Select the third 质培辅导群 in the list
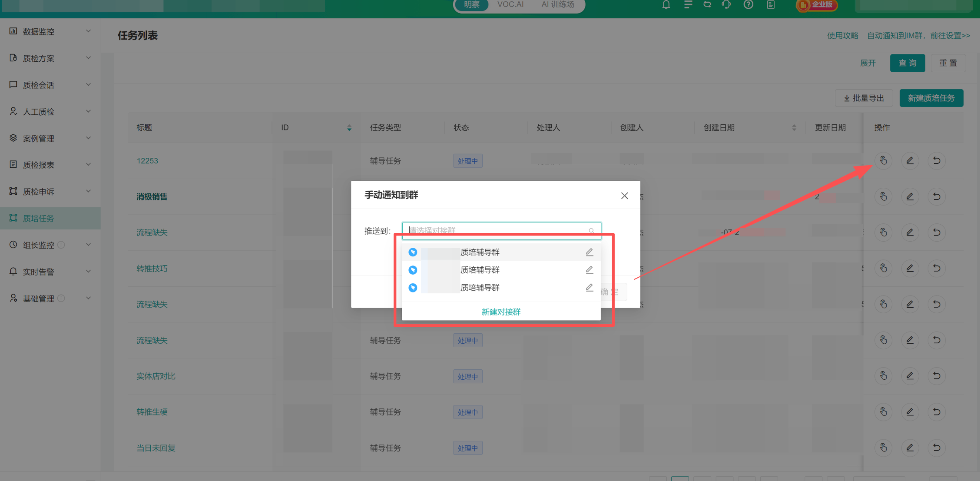The height and width of the screenshot is (481, 980). coord(480,287)
